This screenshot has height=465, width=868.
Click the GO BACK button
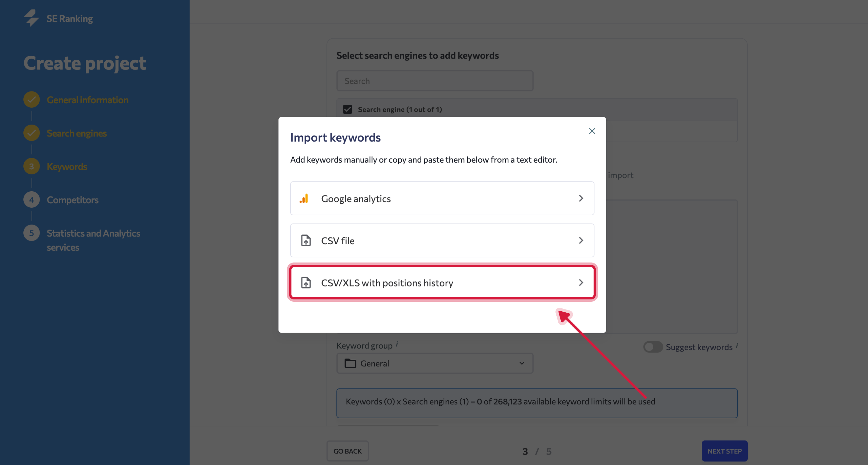347,451
